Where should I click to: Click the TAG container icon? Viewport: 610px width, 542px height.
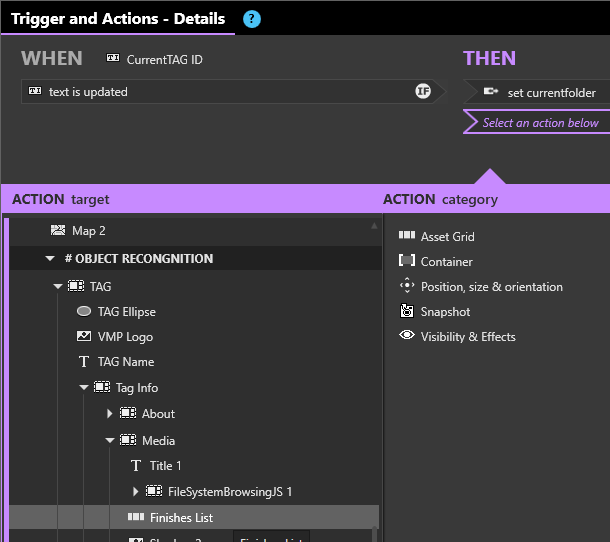coord(76,286)
